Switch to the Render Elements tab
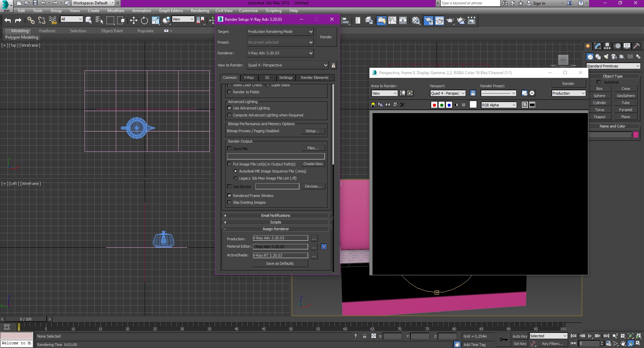The height and width of the screenshot is (348, 644). [x=315, y=78]
